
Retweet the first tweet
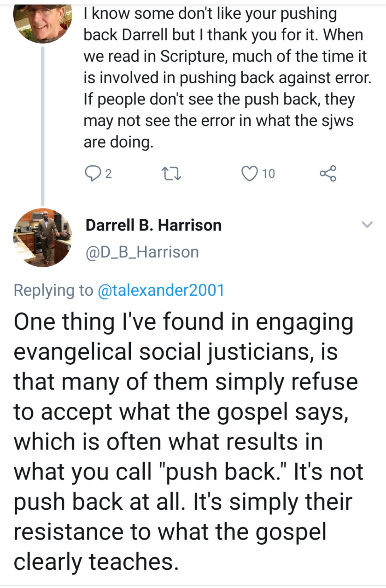coord(171,174)
